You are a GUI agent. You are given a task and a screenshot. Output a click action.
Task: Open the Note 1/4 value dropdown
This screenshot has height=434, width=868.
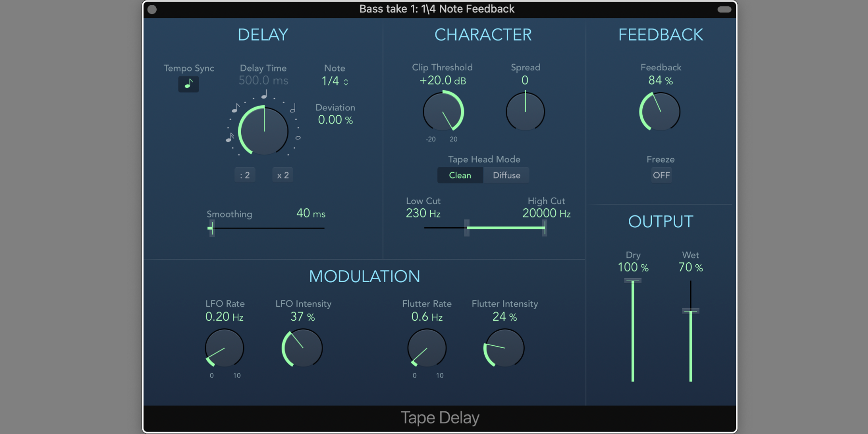click(335, 81)
